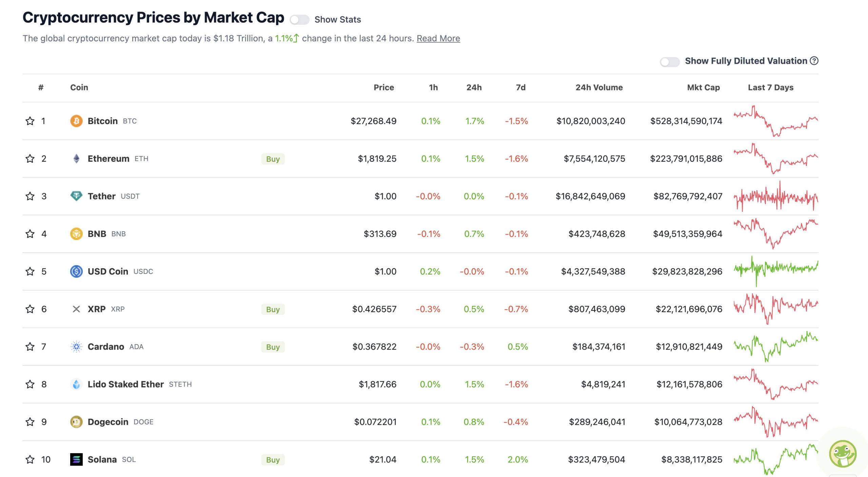
Task: Toggle the Show Stats switch
Action: pos(299,20)
